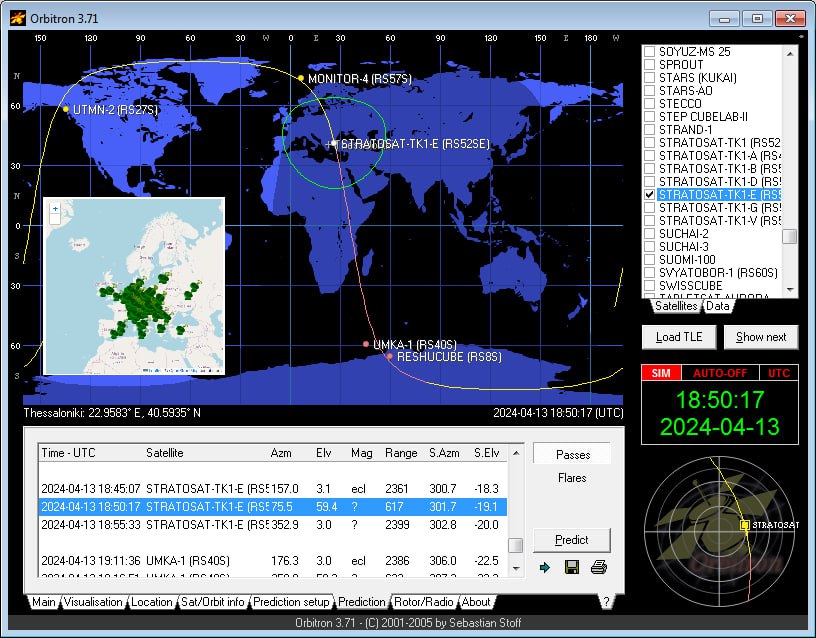Click the Predict button
816x638 pixels.
click(x=571, y=539)
